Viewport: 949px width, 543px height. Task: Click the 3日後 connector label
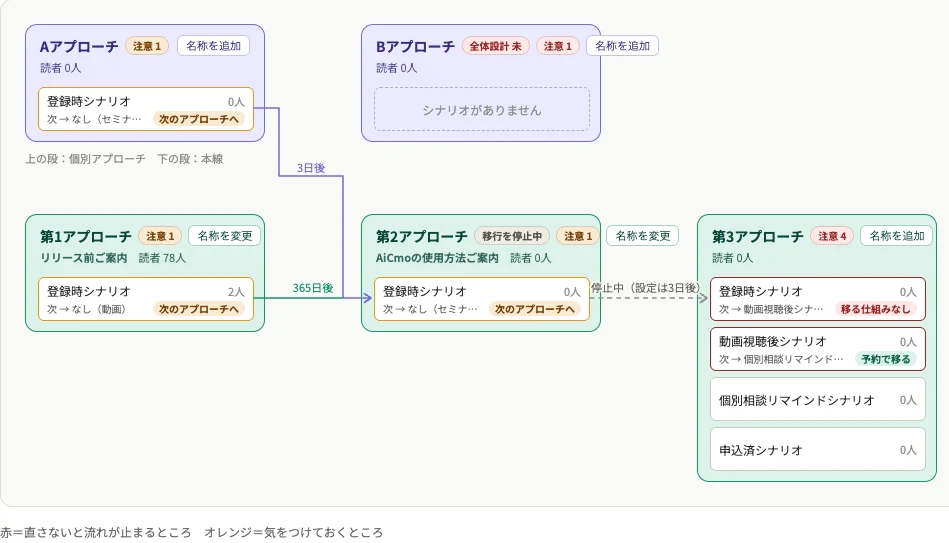(310, 168)
